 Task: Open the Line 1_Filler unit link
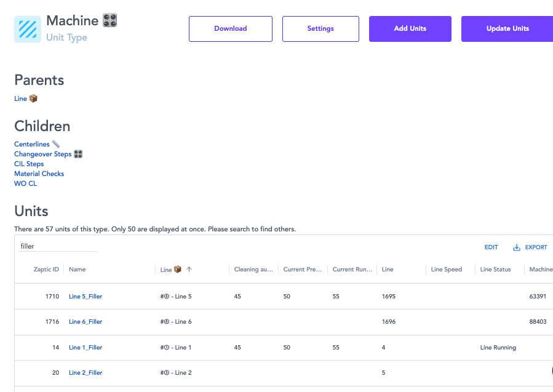click(x=86, y=348)
